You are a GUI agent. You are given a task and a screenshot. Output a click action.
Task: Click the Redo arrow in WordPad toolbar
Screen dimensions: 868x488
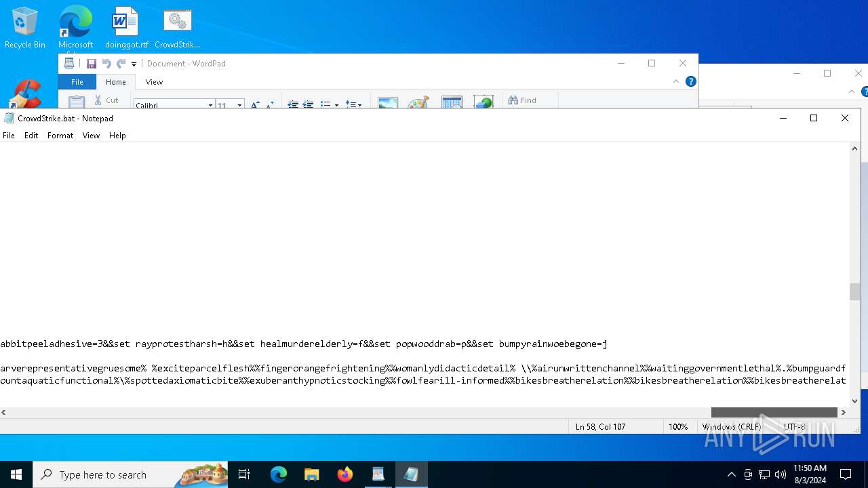tap(121, 64)
